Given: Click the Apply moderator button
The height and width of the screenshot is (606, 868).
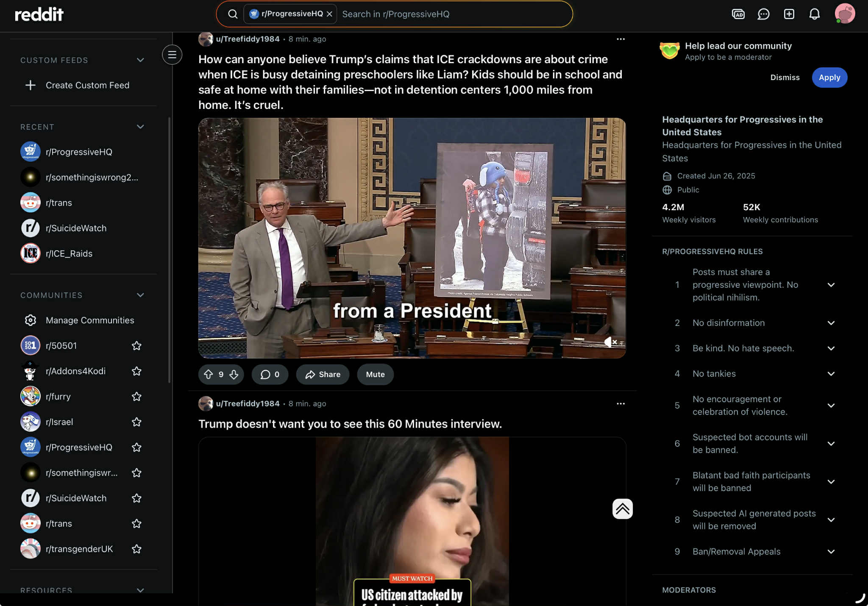Looking at the screenshot, I should click(x=829, y=78).
